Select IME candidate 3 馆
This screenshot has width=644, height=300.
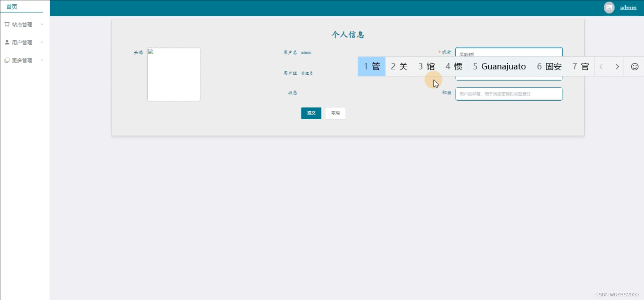click(x=426, y=67)
